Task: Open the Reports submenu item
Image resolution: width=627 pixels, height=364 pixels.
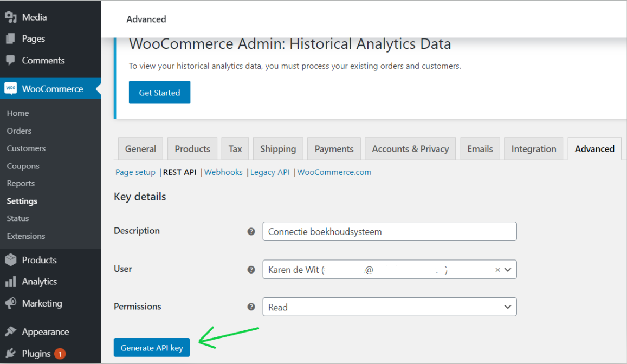Action: click(x=21, y=184)
